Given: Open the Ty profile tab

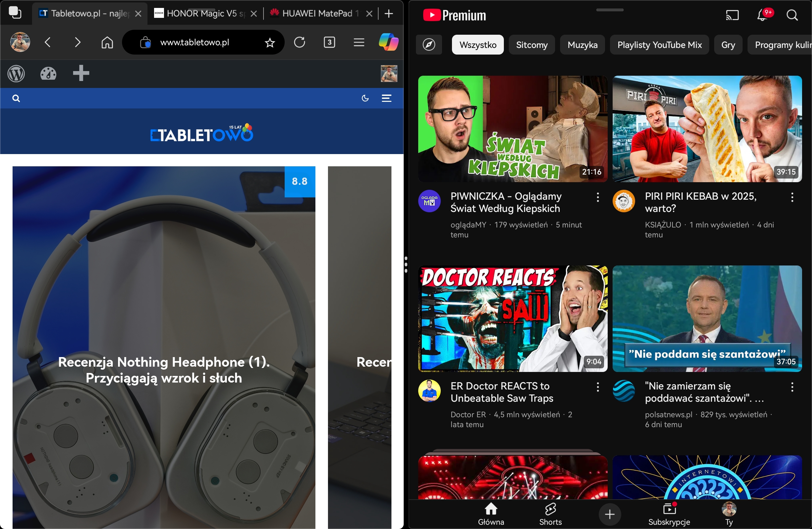Looking at the screenshot, I should click(x=729, y=514).
